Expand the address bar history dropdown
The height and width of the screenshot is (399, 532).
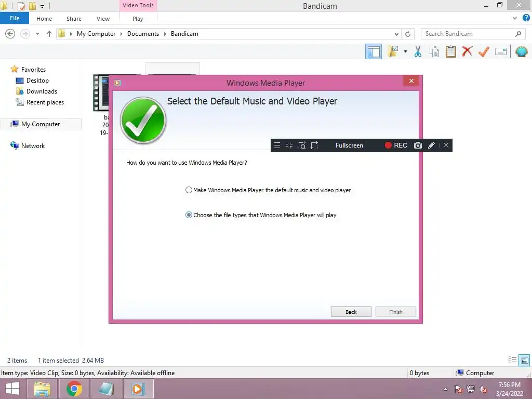[396, 34]
